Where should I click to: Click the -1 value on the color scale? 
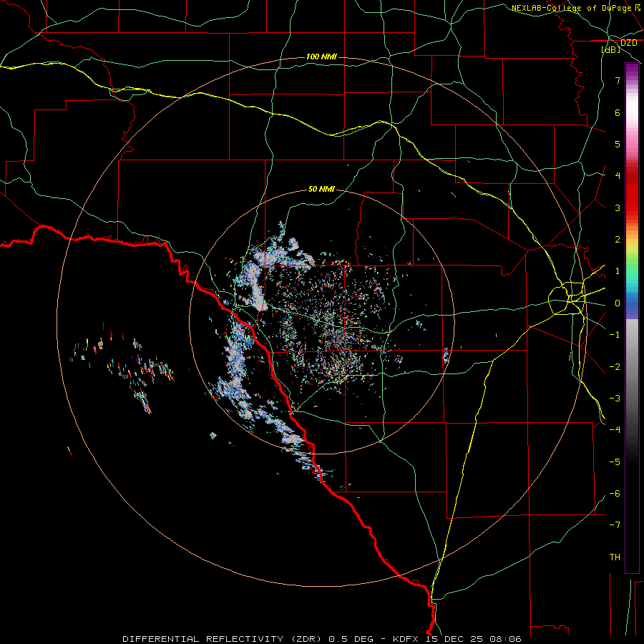point(615,335)
